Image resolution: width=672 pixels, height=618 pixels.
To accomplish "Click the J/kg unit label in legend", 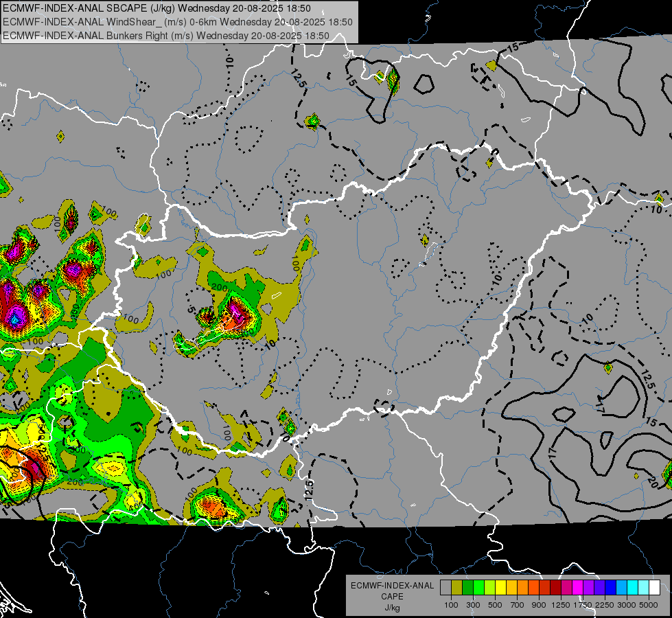I will pyautogui.click(x=392, y=608).
